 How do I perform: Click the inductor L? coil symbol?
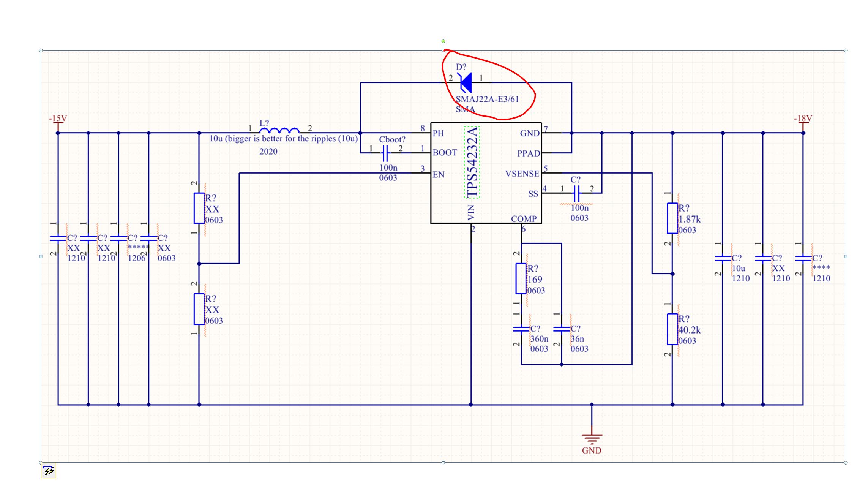click(x=279, y=130)
